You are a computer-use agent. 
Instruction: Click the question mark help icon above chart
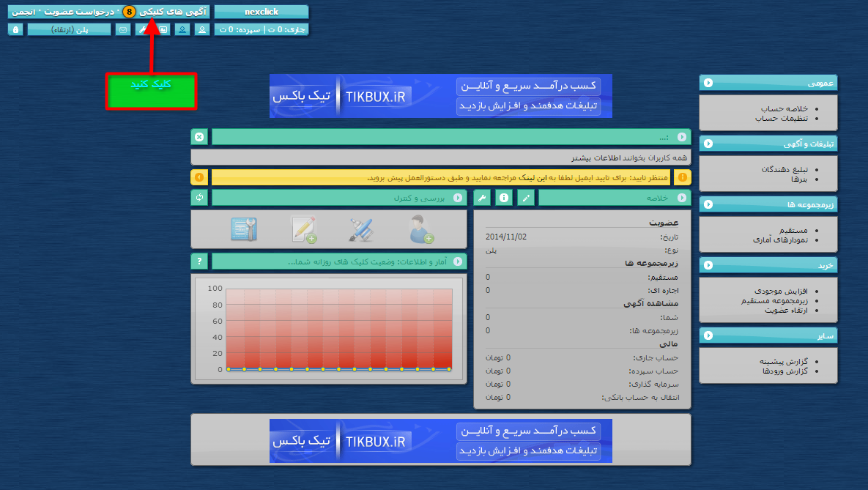pyautogui.click(x=199, y=261)
